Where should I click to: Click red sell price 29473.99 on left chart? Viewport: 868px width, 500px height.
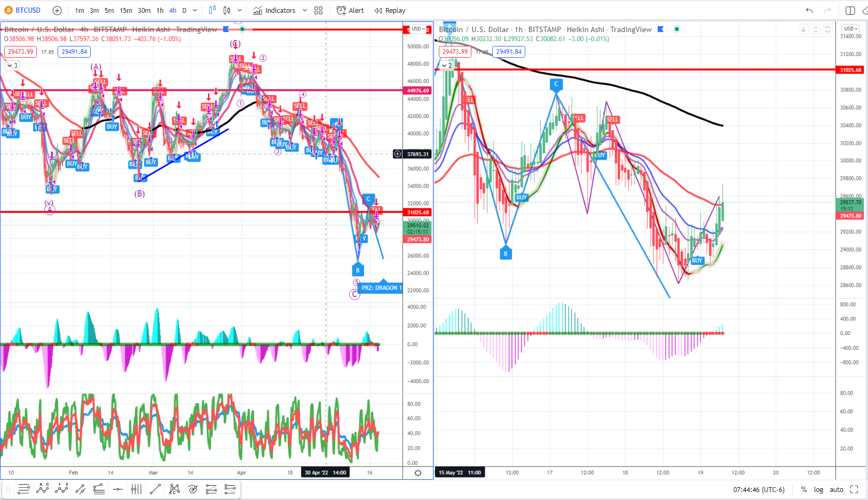point(20,52)
